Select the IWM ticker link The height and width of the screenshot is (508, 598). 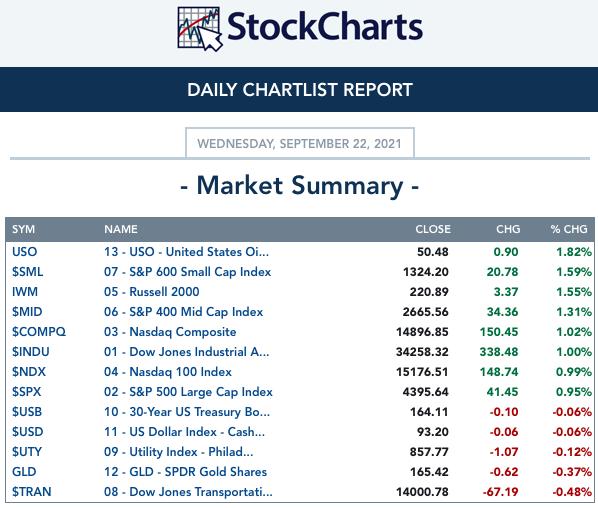(25, 292)
